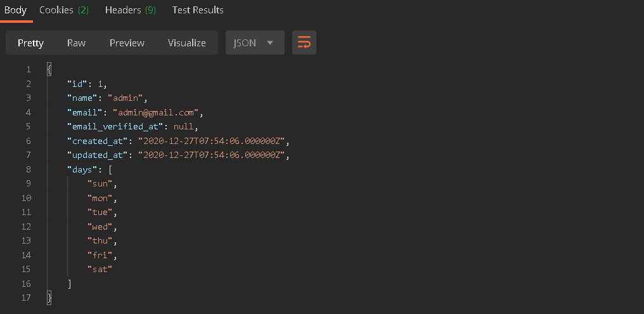Click the "thu" array entry
Image resolution: width=644 pixels, height=314 pixels.
click(100, 241)
